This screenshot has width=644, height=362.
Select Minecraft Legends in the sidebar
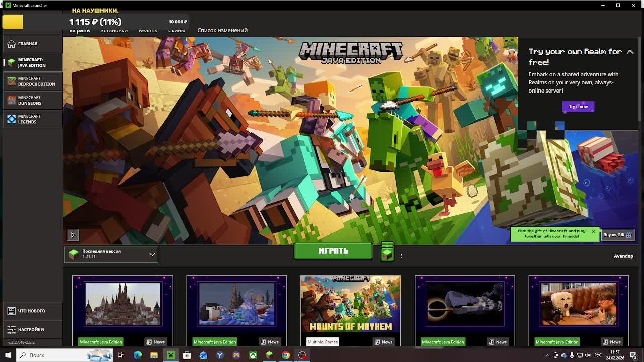coord(32,119)
